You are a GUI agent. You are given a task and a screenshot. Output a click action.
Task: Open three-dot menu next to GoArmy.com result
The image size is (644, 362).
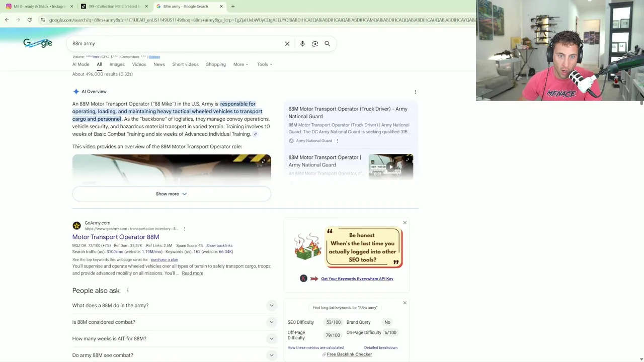(185, 229)
